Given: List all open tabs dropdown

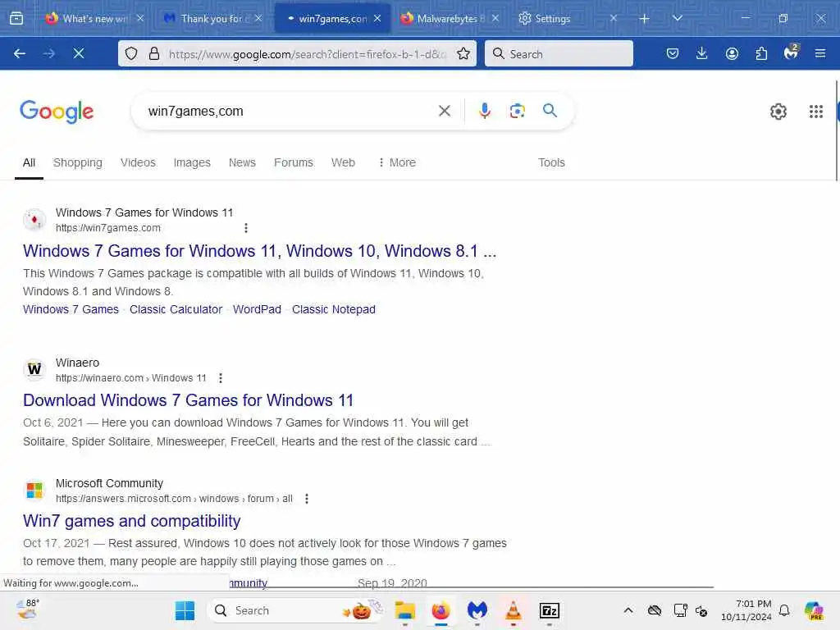Looking at the screenshot, I should click(677, 18).
